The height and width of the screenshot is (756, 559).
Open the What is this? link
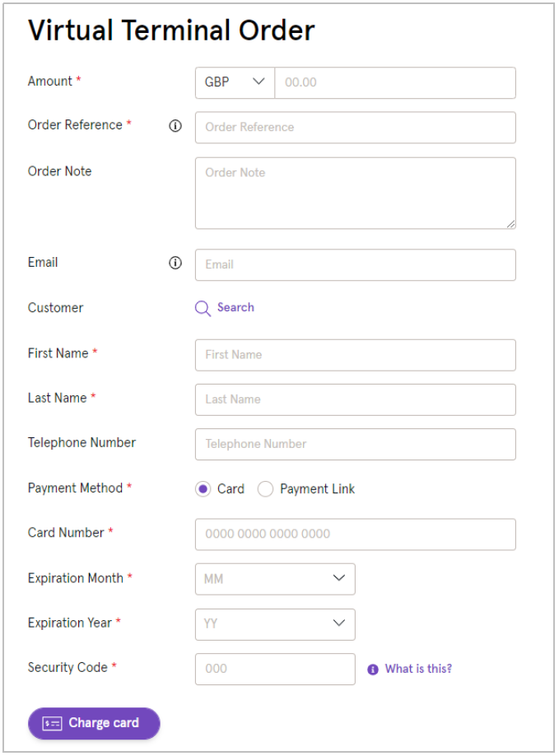pyautogui.click(x=418, y=669)
